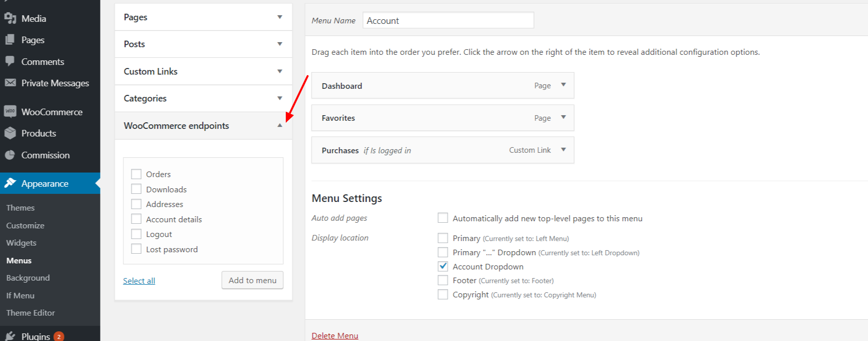
Task: Open Themes under Appearance
Action: [20, 208]
